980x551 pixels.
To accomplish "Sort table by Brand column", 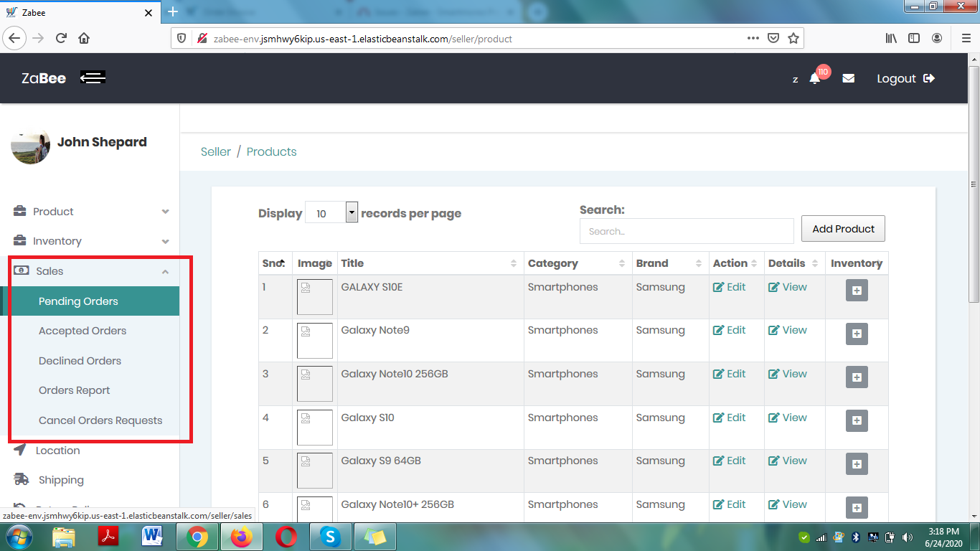I will 670,263.
